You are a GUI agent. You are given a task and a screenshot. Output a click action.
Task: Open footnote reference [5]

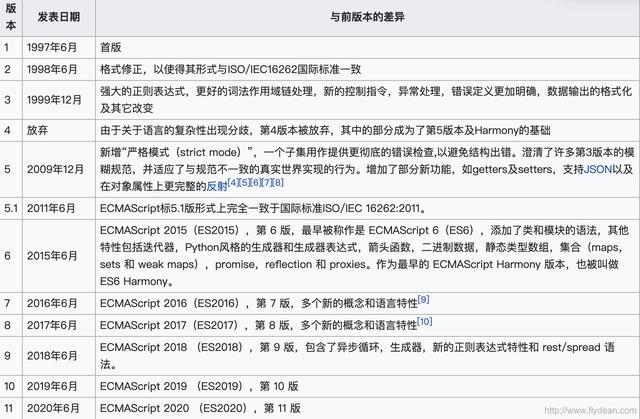(x=244, y=182)
